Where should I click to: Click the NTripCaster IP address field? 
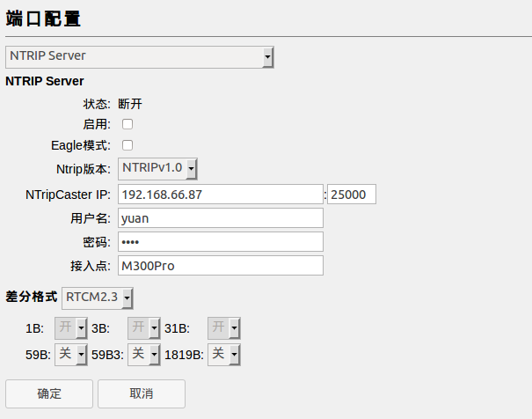[x=221, y=194]
